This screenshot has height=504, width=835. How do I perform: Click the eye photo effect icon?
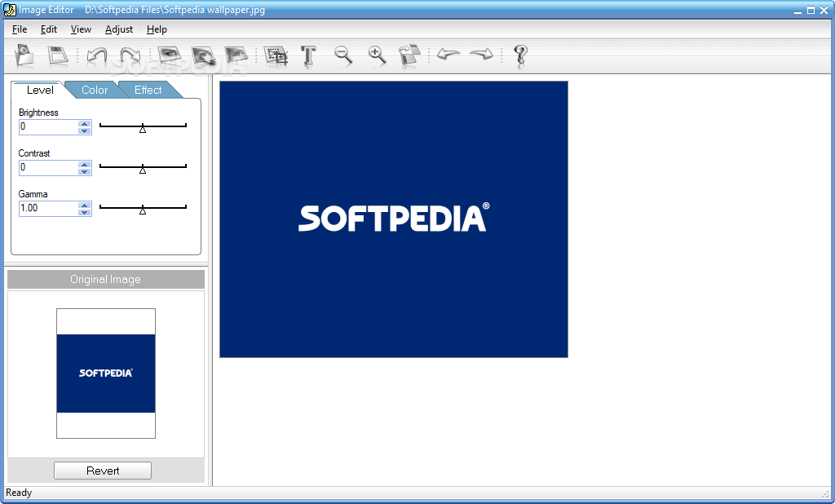coord(170,55)
